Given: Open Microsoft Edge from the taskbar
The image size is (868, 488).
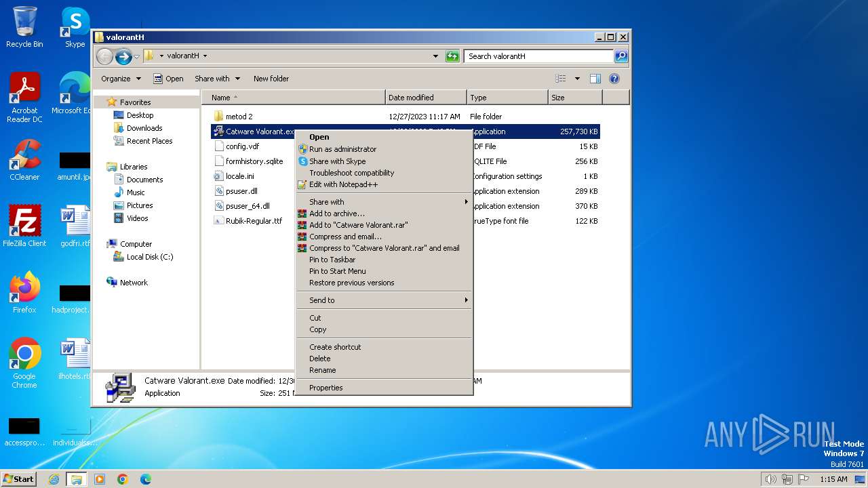Looking at the screenshot, I should click(x=146, y=479).
